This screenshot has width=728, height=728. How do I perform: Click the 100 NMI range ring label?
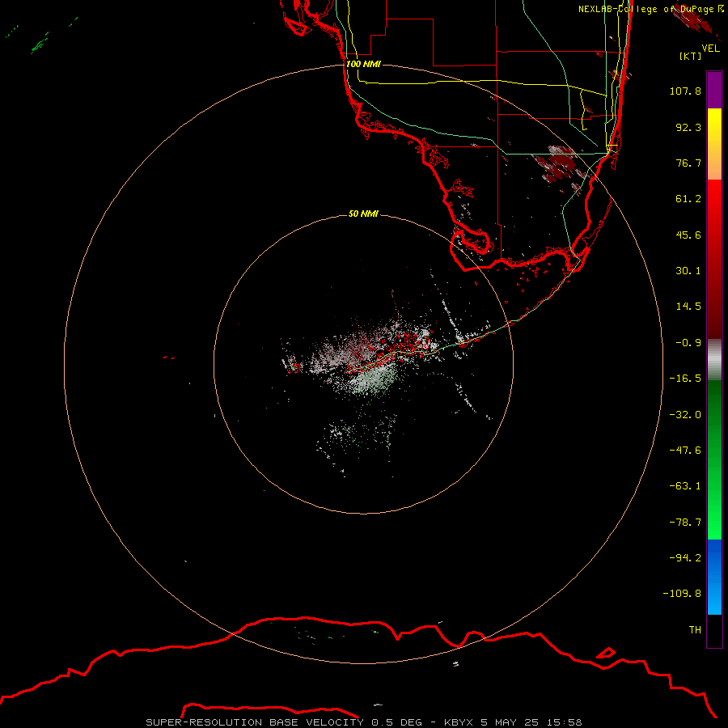pyautogui.click(x=363, y=64)
